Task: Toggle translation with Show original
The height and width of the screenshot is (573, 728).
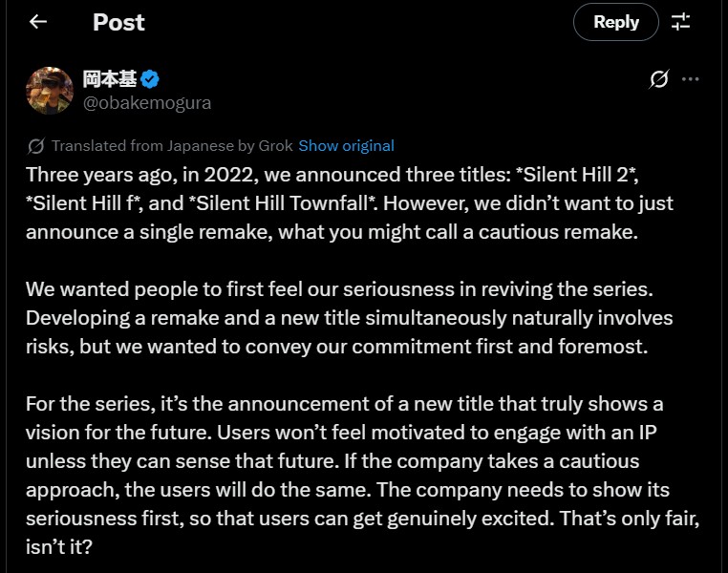Action: click(x=346, y=146)
